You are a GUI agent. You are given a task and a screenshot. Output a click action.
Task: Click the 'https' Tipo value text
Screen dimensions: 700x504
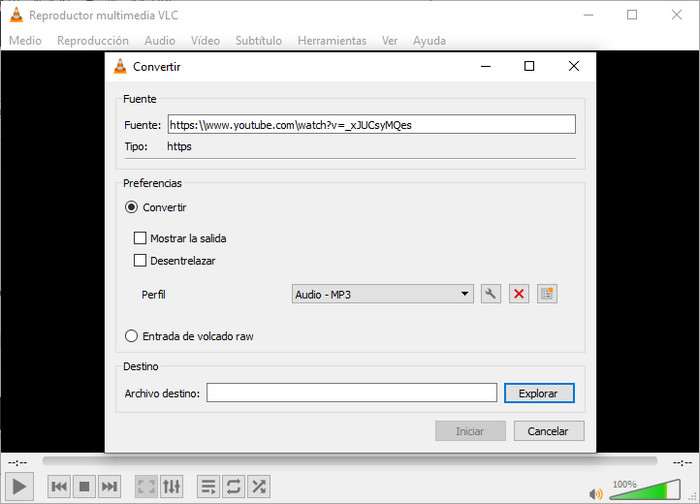click(x=179, y=146)
